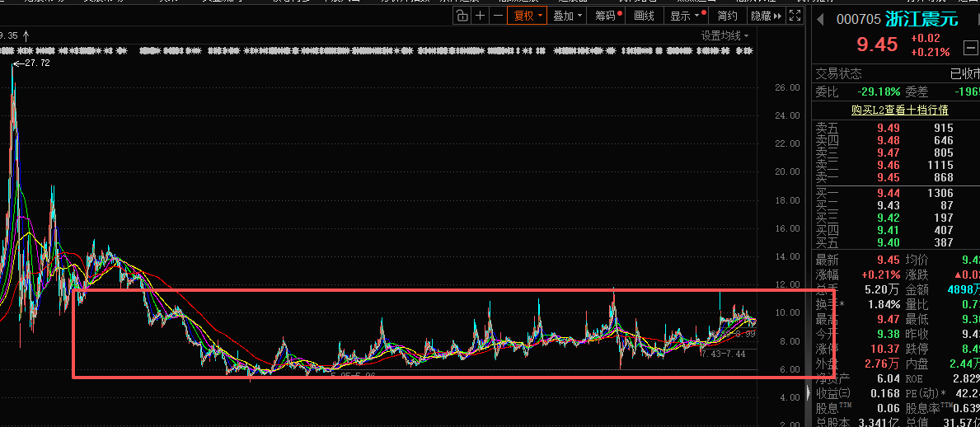This screenshot has height=427, width=980.
Task: Zoom in chart with the plus button
Action: [480, 16]
